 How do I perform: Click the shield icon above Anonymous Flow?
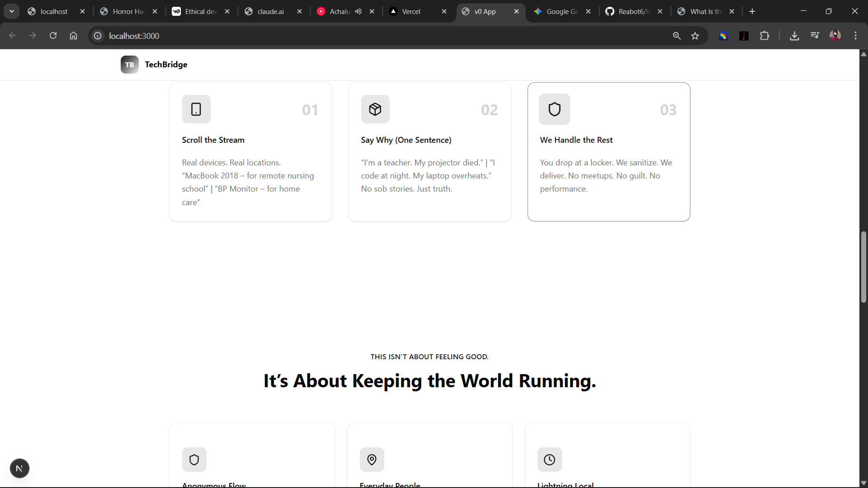(x=194, y=460)
